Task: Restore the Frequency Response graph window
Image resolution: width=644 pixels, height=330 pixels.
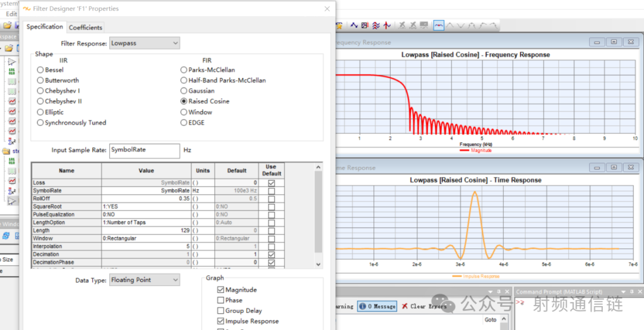Action: [614, 42]
